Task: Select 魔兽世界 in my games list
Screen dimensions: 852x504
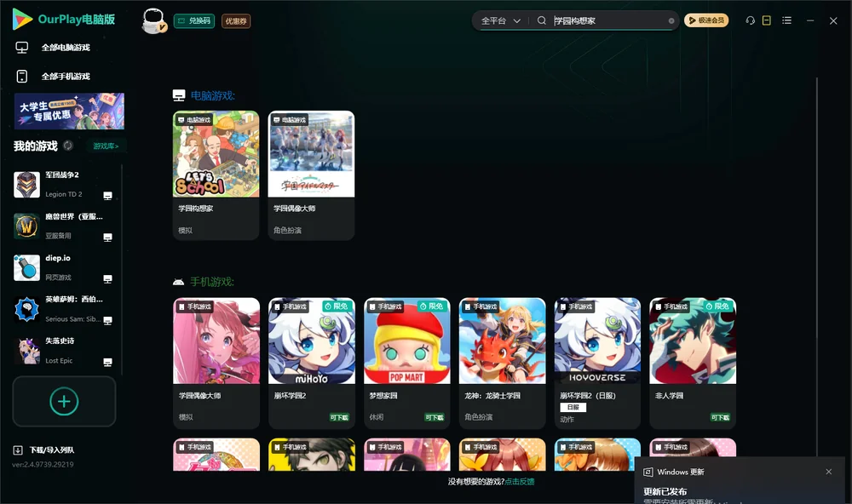Action: click(x=64, y=226)
